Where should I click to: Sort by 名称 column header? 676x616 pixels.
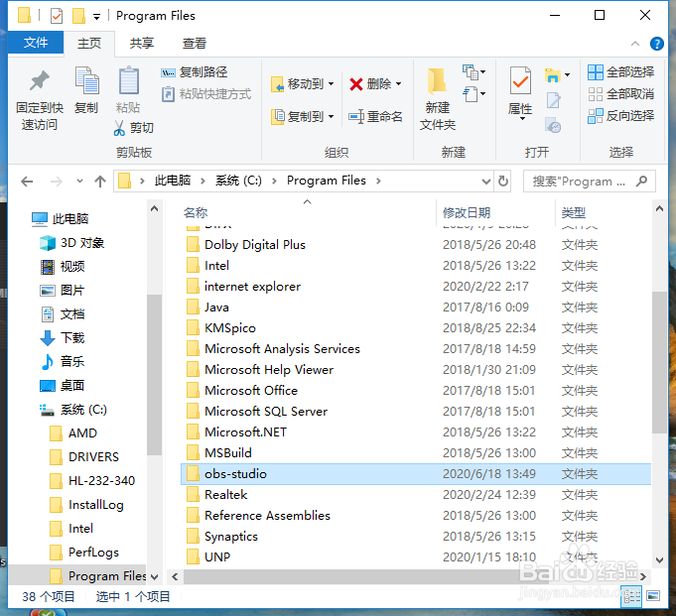pos(196,213)
